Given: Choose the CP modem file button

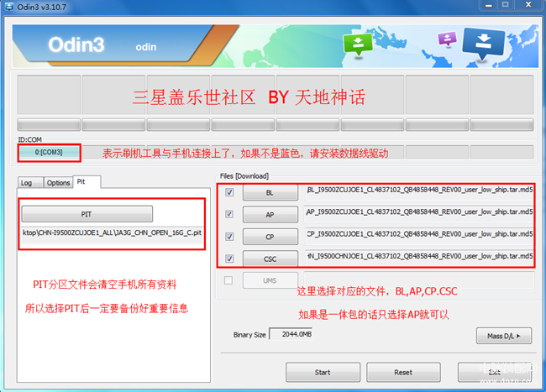Looking at the screenshot, I should 270,237.
